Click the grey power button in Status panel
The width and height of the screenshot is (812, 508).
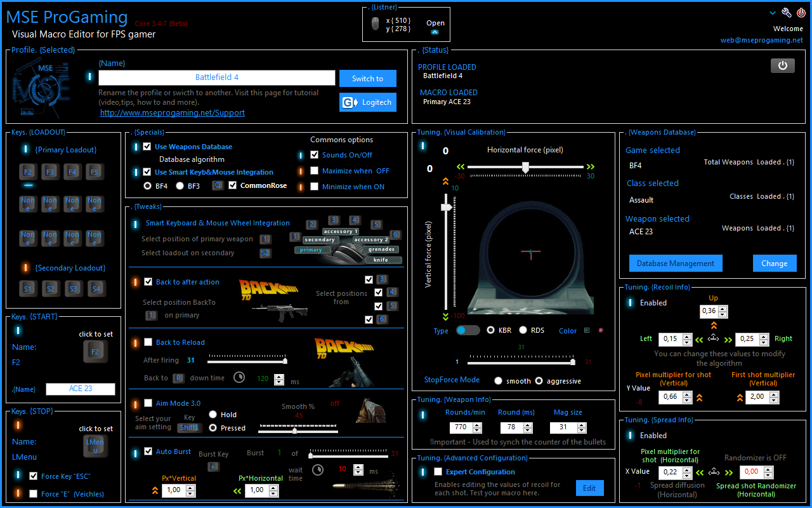(782, 65)
